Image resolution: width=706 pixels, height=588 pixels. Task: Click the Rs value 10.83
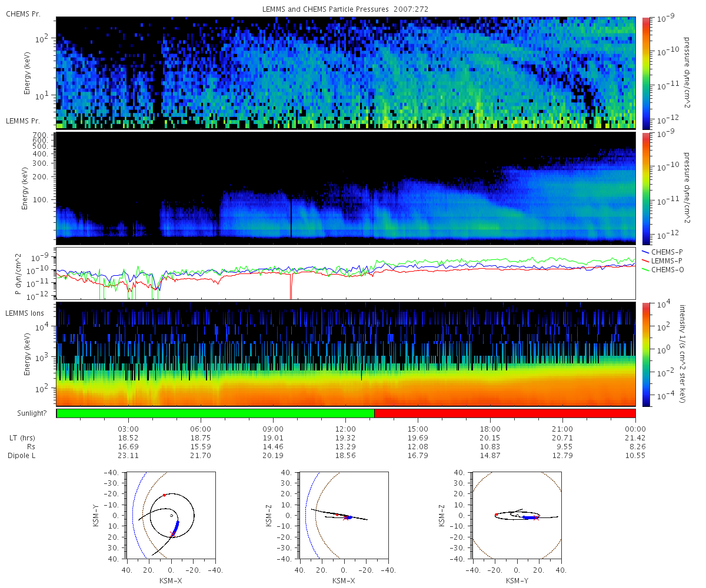pos(490,447)
